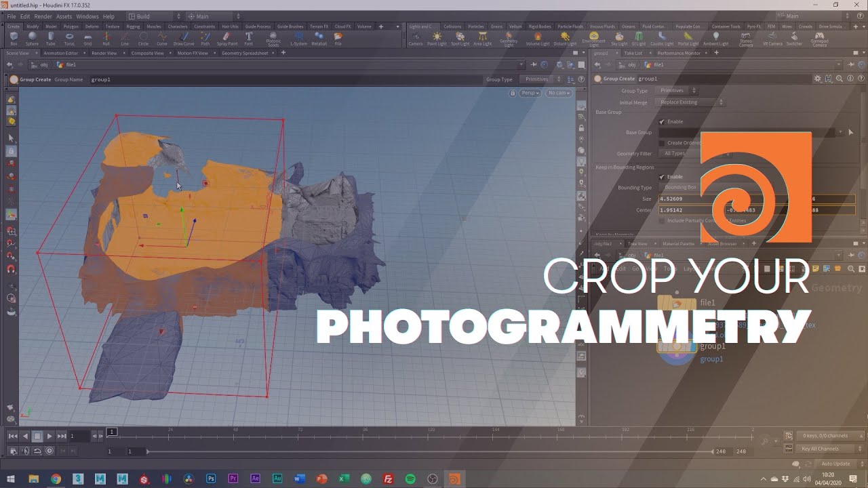This screenshot has height=488, width=868.
Task: Toggle Base Group Enable checkbox
Action: click(662, 121)
